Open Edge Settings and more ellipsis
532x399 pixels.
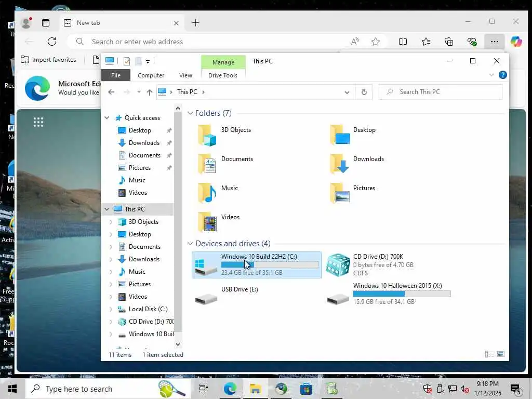tap(495, 42)
